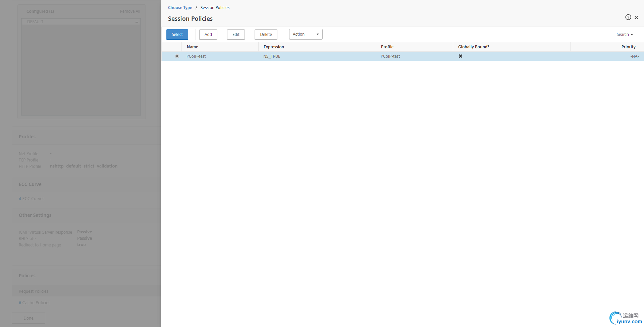Screen dimensions: 644x327
Task: Close the Session Policies panel
Action: point(636,17)
